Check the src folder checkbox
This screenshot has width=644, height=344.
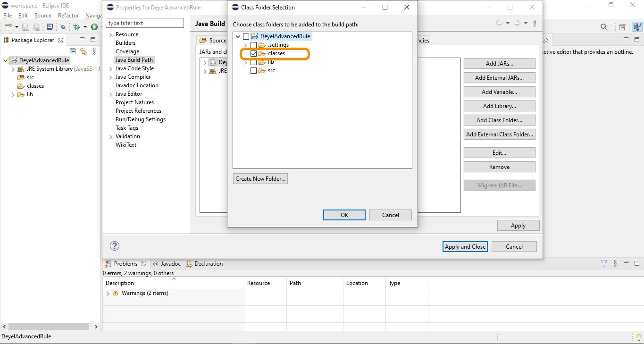(x=254, y=70)
